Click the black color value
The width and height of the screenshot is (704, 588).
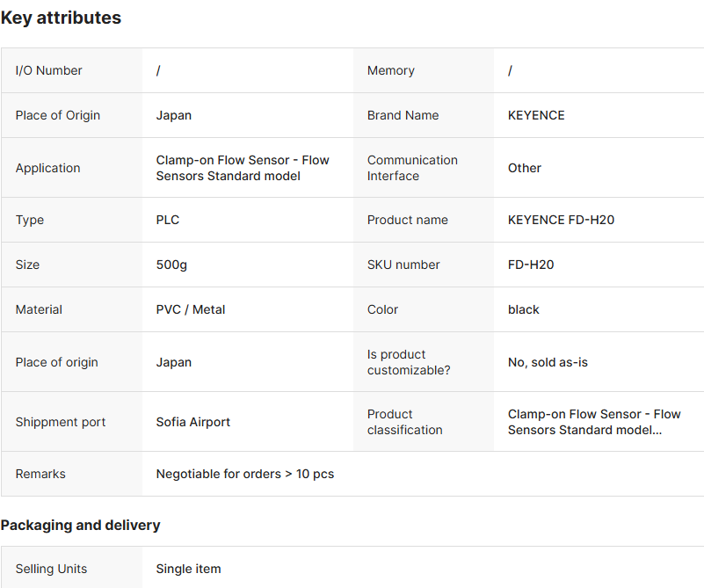[524, 309]
